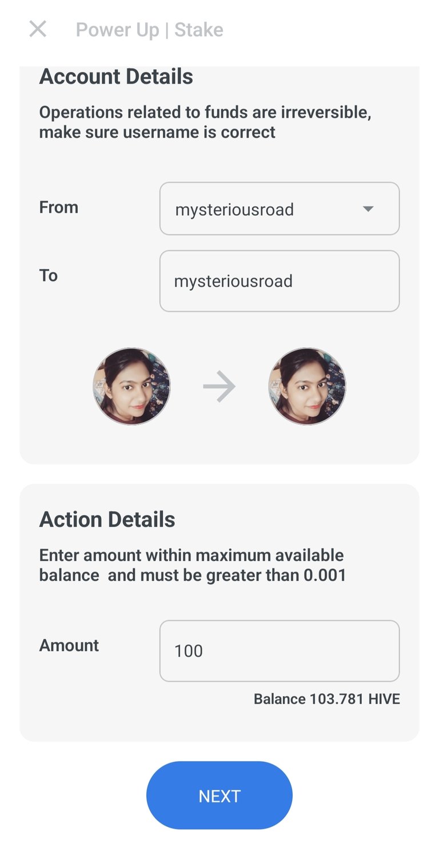439x868 pixels.
Task: Click the From label
Action: coord(59,207)
